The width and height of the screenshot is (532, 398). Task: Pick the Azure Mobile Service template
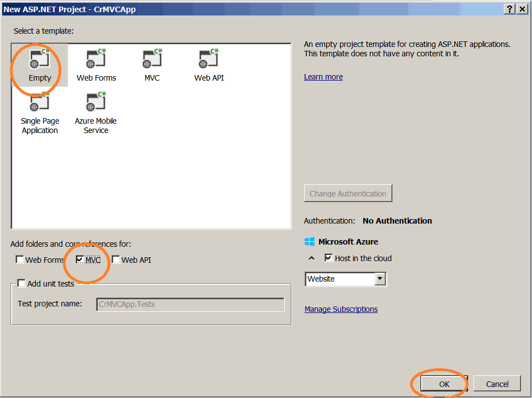[96, 113]
